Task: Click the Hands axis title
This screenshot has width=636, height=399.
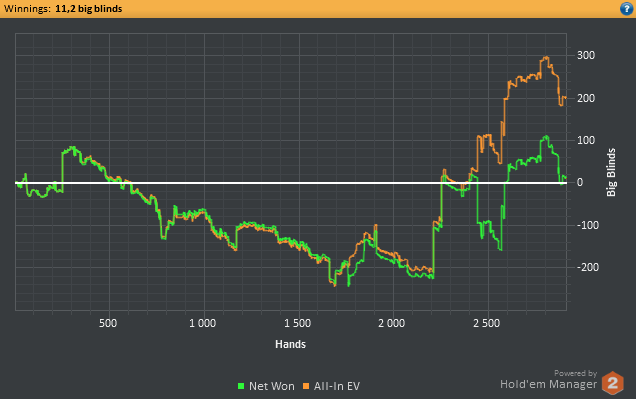Action: pos(290,344)
